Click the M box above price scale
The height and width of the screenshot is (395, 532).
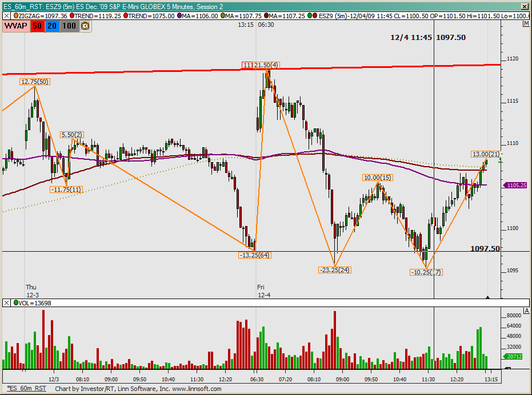point(525,24)
